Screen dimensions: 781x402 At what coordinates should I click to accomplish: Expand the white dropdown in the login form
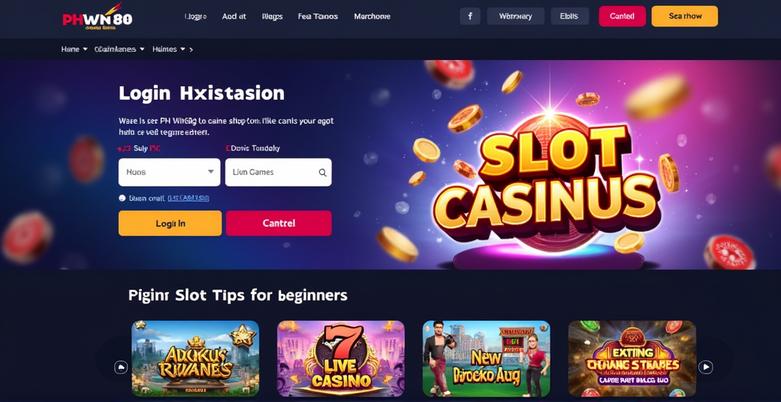169,172
